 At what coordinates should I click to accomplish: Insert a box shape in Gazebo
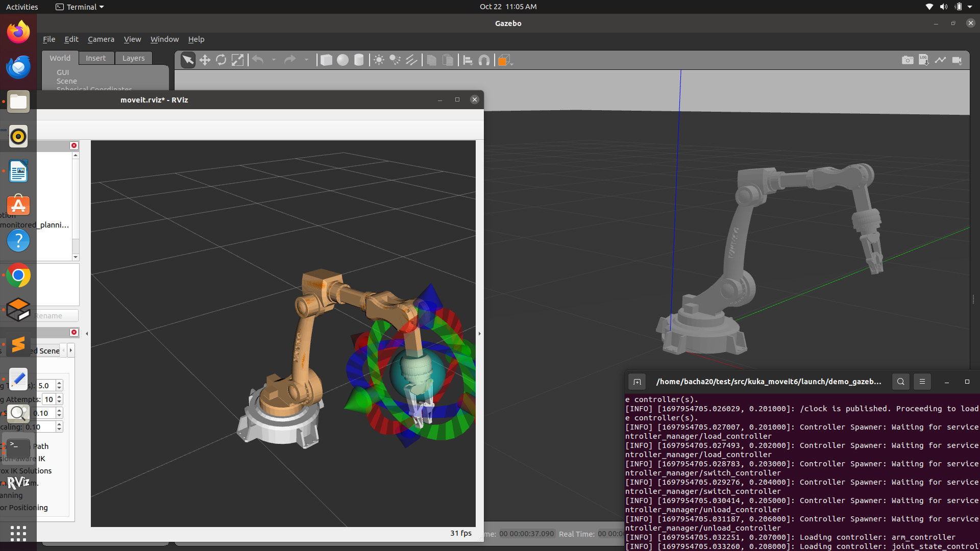coord(326,60)
